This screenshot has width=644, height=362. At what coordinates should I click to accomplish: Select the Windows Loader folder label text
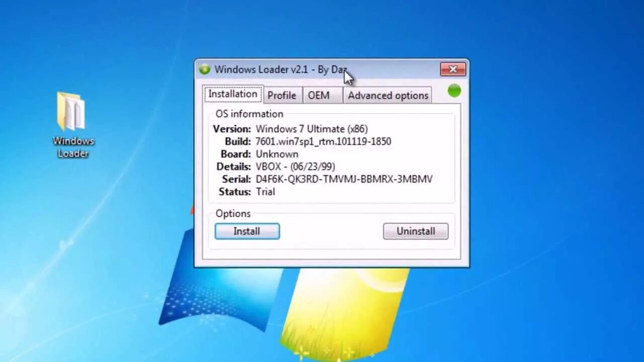pyautogui.click(x=73, y=147)
